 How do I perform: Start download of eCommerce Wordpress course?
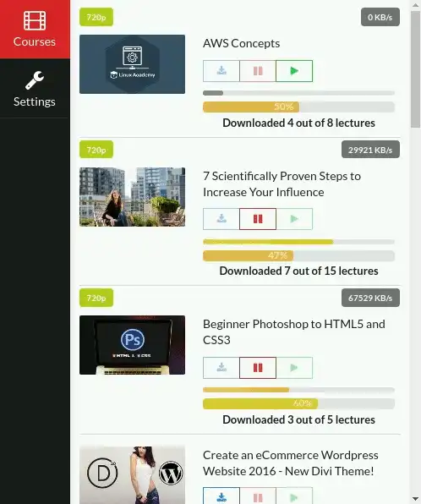point(221,496)
